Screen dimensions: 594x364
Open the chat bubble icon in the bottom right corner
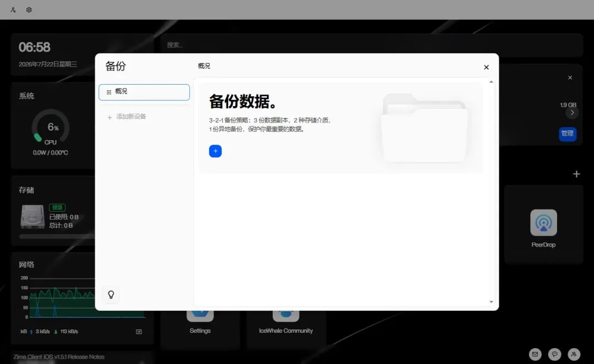pos(554,354)
